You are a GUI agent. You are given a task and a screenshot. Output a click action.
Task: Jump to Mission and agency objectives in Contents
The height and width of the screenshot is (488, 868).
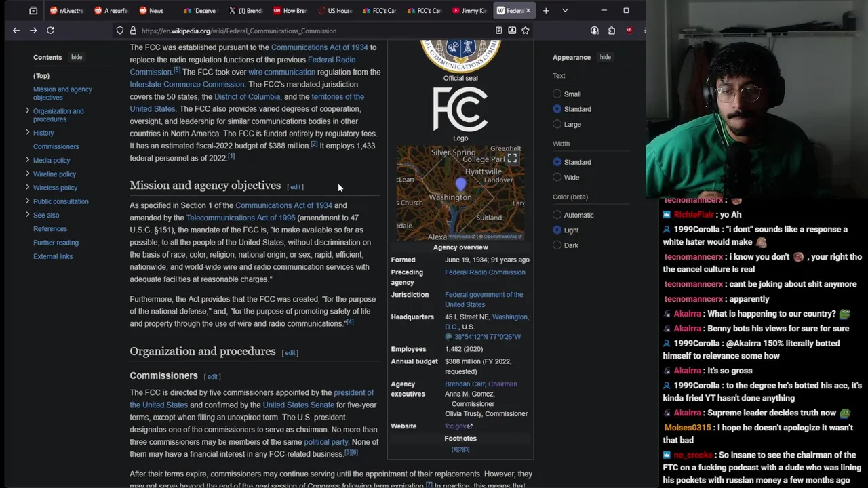(62, 94)
